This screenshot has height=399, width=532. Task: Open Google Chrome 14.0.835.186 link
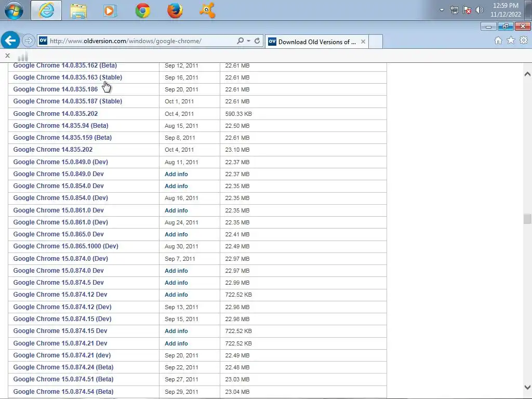55,89
